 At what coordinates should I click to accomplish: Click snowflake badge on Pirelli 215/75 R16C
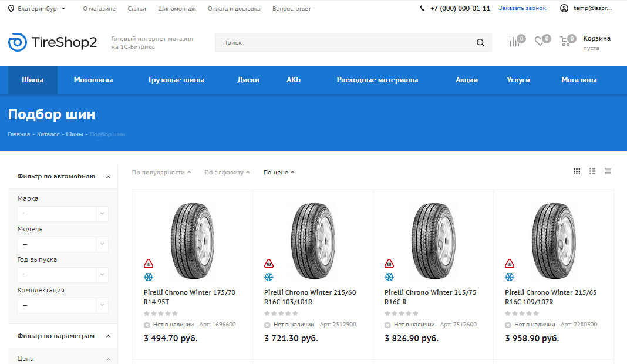[389, 277]
